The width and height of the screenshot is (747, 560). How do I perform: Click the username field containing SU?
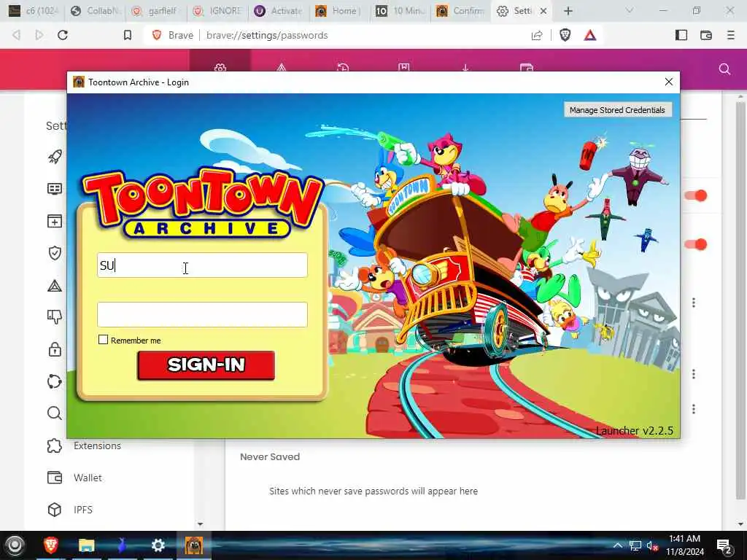[x=202, y=265]
